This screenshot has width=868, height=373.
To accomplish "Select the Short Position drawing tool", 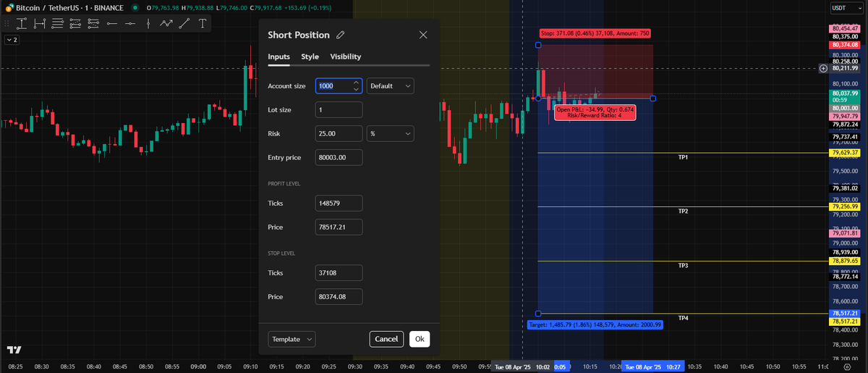I will point(93,23).
